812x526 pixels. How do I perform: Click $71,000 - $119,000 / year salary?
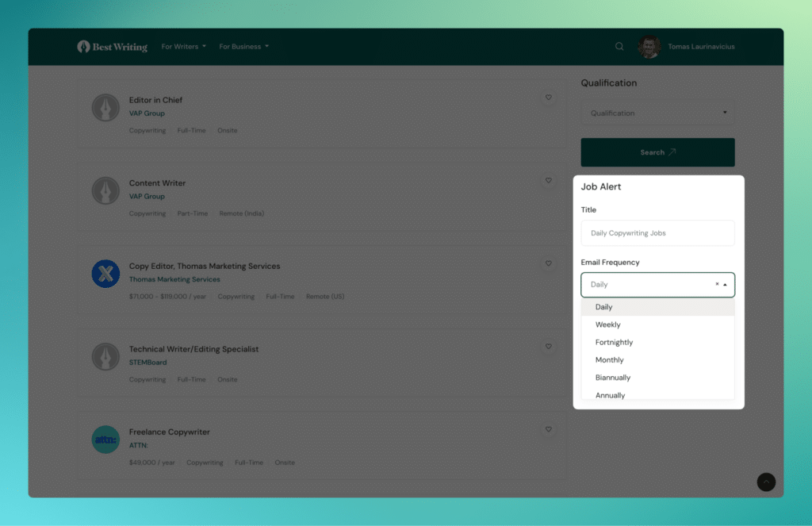click(167, 297)
